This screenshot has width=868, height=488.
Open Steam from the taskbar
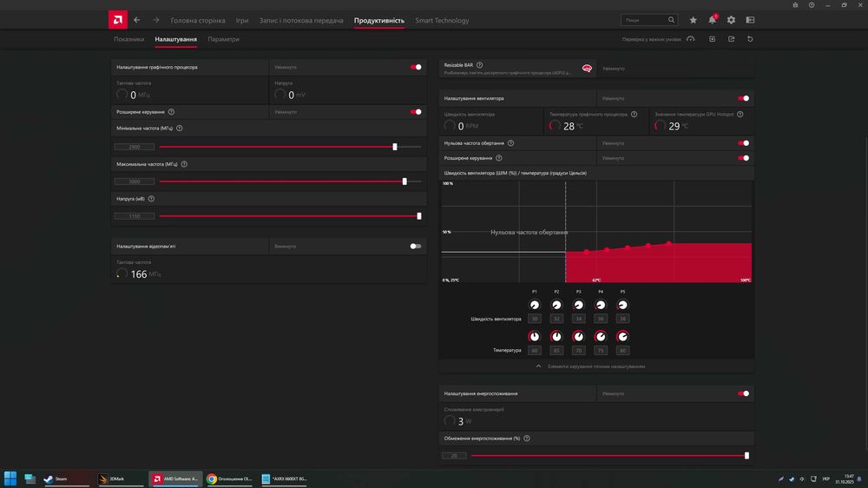click(67, 478)
